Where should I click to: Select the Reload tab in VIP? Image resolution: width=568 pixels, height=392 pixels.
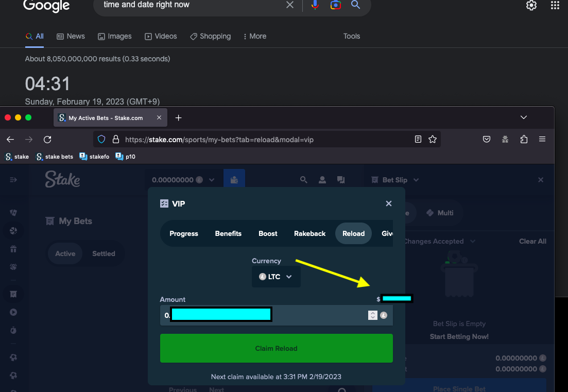[354, 234]
